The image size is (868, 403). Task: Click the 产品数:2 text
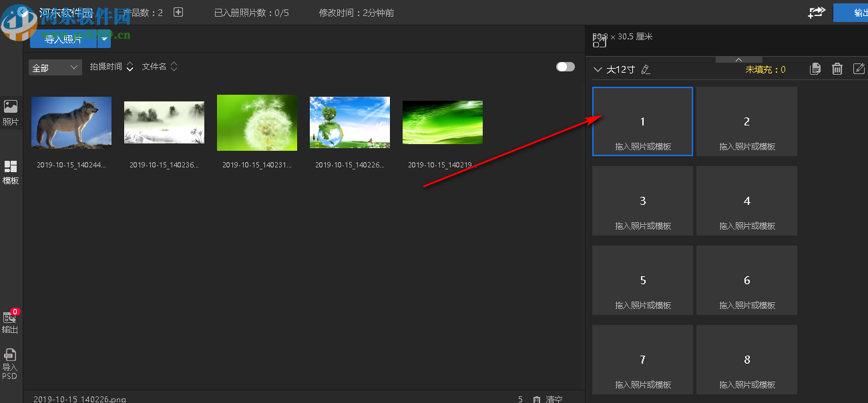[144, 13]
